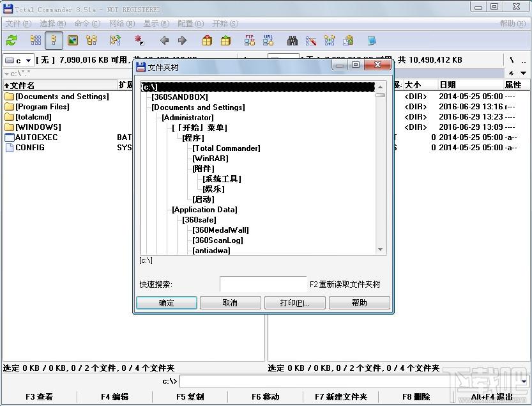The image size is (532, 406).
Task: Click the left path dropdown arrow before c:\*.*
Action: (6, 74)
